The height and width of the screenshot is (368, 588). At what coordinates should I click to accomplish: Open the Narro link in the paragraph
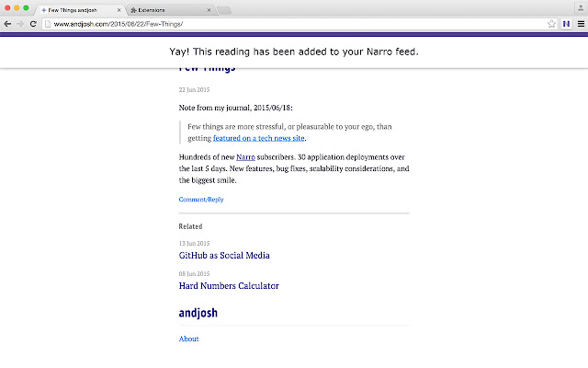coord(245,157)
